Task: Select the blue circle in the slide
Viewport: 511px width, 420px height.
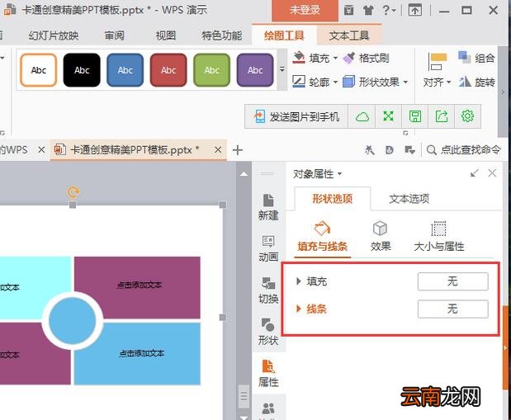Action: click(x=73, y=321)
